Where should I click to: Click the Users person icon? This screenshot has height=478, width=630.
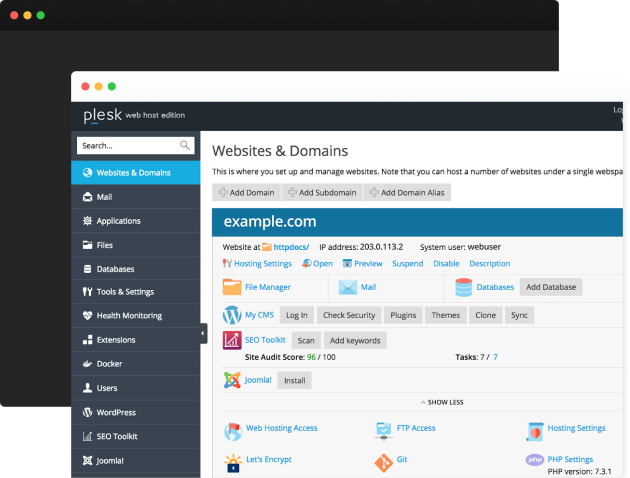click(87, 388)
